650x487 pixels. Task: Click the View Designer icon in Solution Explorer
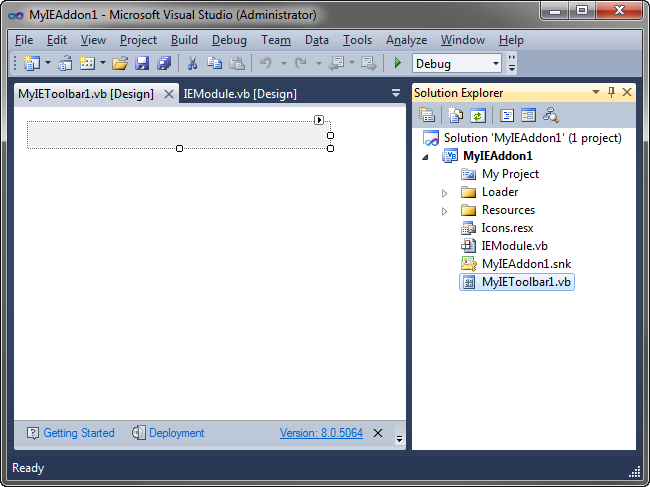pyautogui.click(x=529, y=115)
